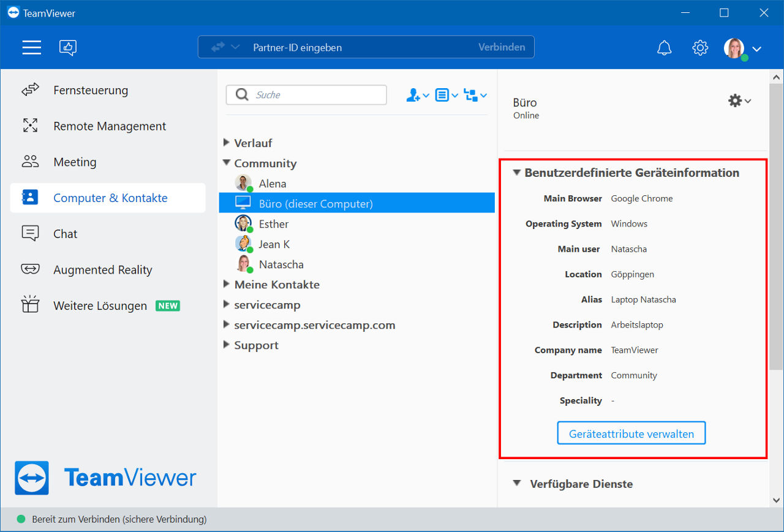Click the Suche search field
Viewport: 784px width, 532px height.
point(306,95)
